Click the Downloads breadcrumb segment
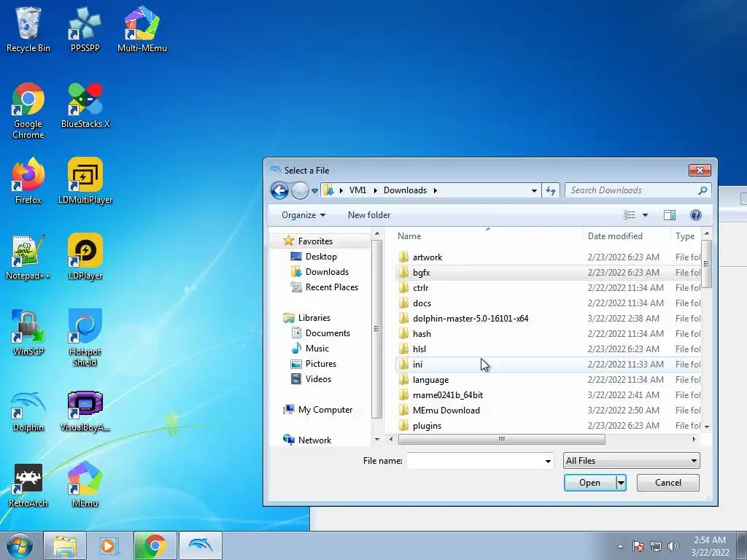 (x=405, y=190)
